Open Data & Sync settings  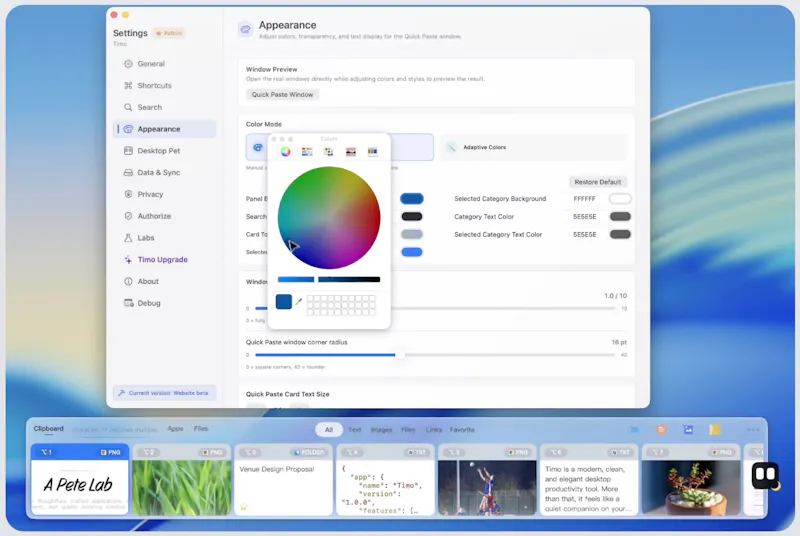[x=164, y=172]
